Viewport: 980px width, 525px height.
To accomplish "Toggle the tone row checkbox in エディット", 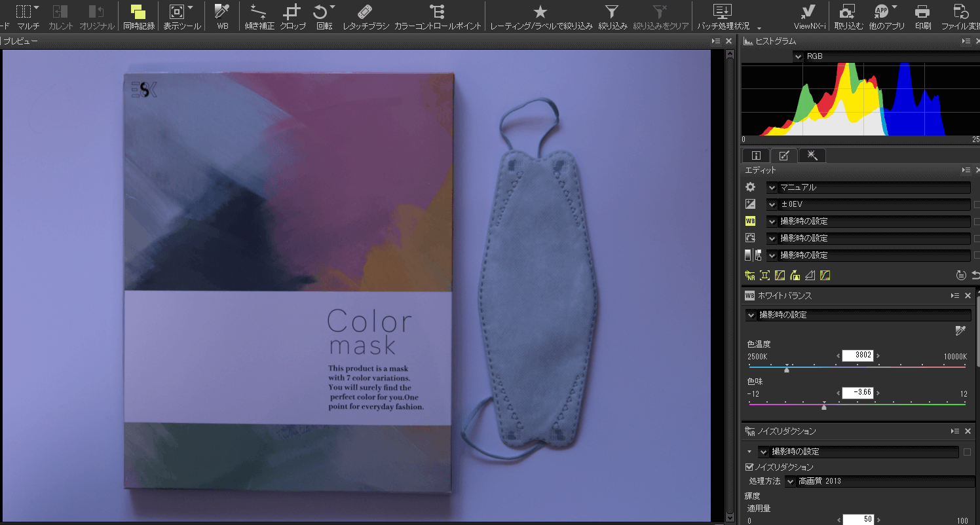I will coord(977,255).
